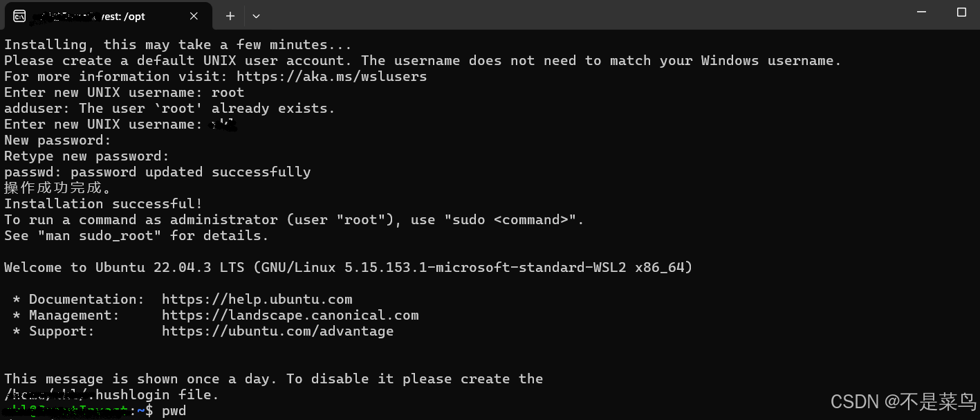Click empty title bar area beside tabs

pyautogui.click(x=581, y=15)
